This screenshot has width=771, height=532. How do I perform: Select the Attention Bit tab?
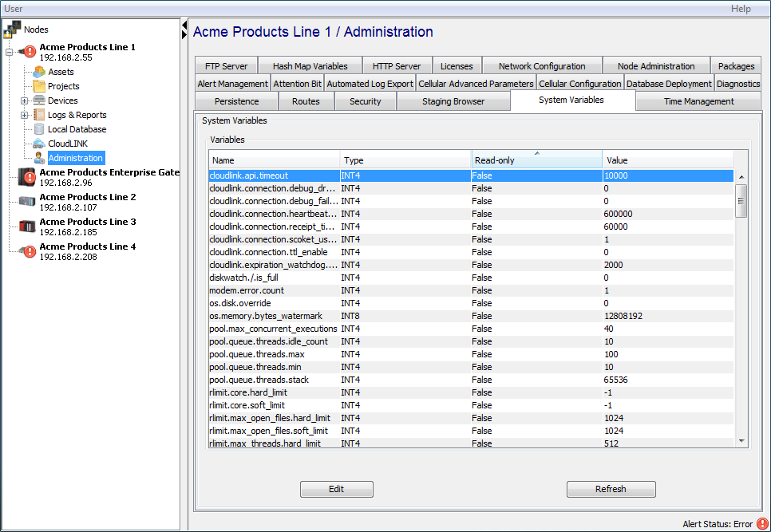(298, 84)
